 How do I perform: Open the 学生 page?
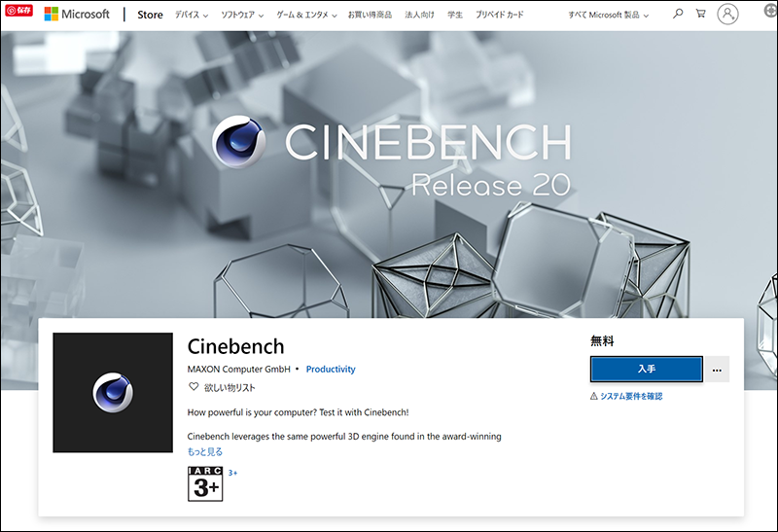tap(455, 15)
